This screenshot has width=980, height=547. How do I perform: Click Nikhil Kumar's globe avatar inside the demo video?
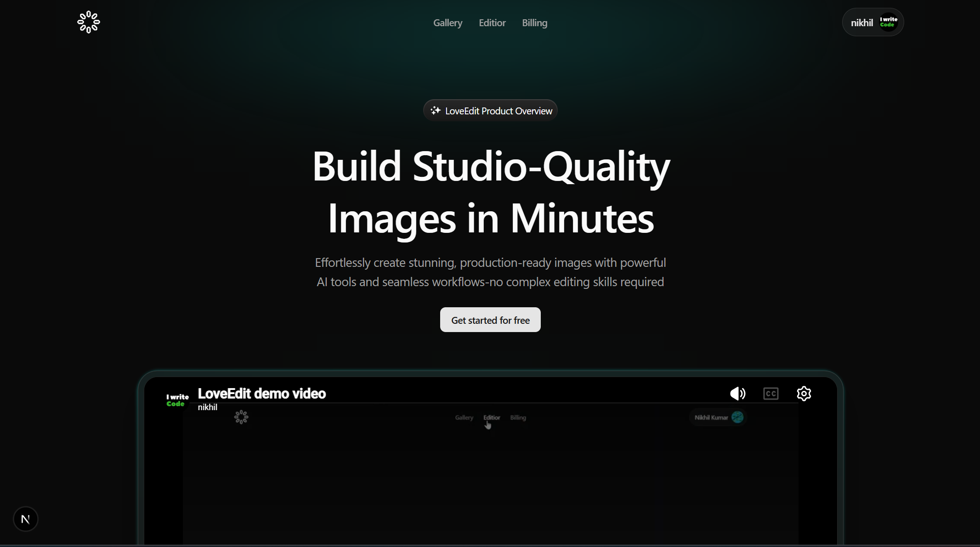[737, 417]
